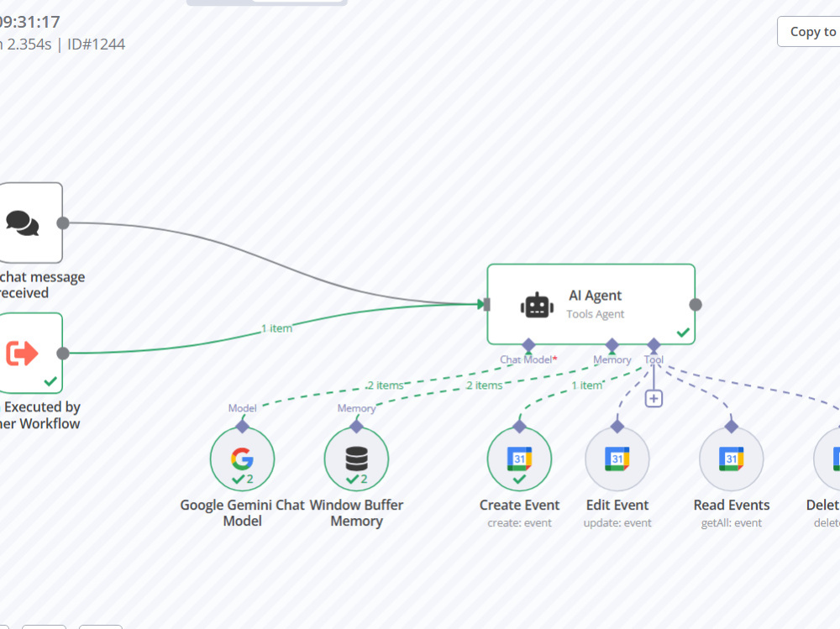Viewport: 840px width, 629px height.
Task: Open the Read Events calendar node
Action: coord(732,459)
